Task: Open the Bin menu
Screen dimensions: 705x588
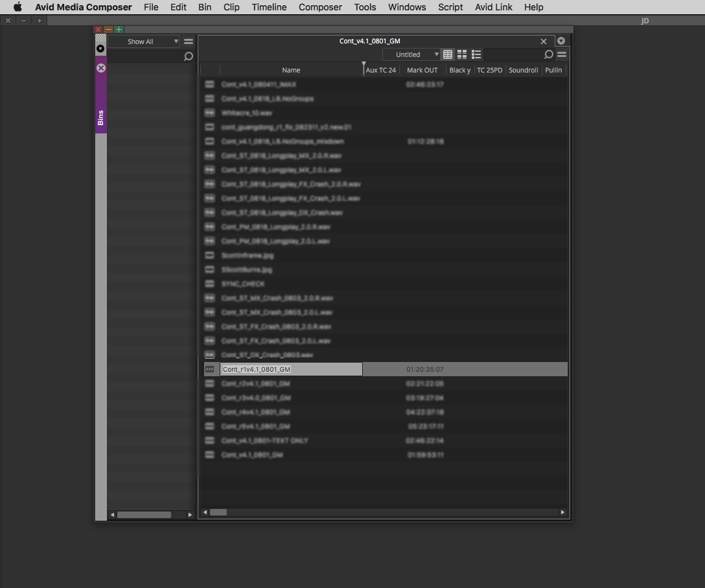Action: tap(205, 7)
